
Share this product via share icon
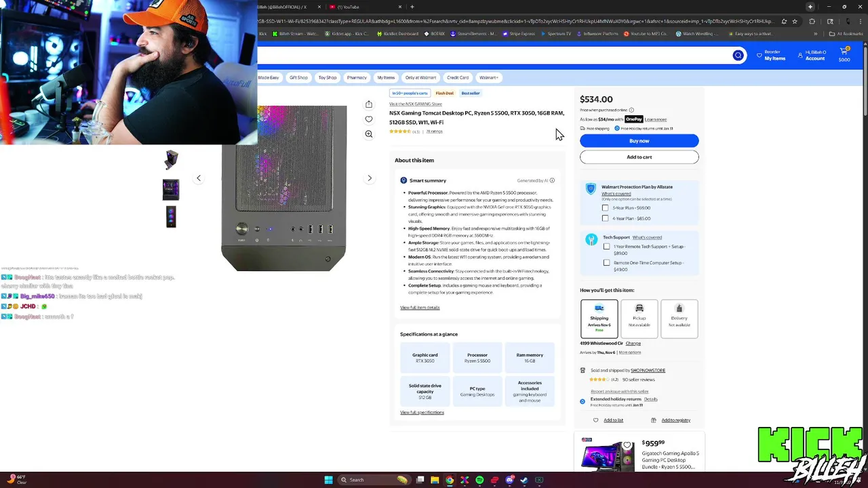coord(369,104)
